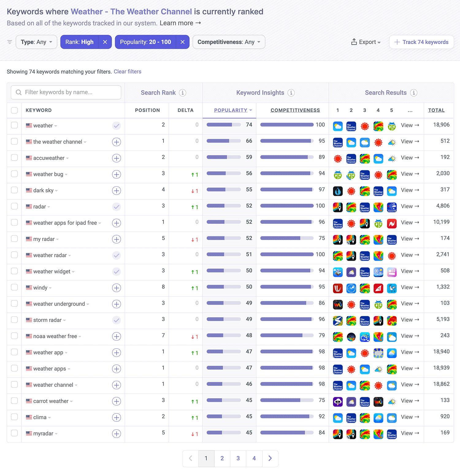Sort table by Popularity column

tap(233, 110)
